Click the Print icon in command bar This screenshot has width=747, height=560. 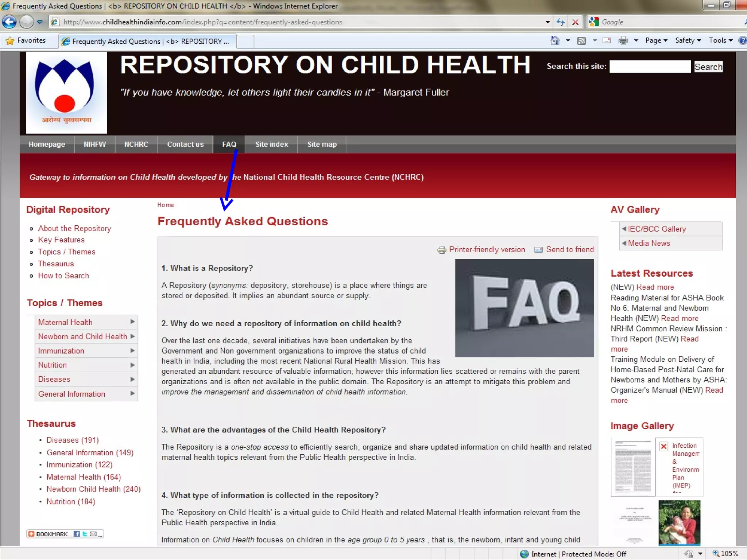point(623,40)
